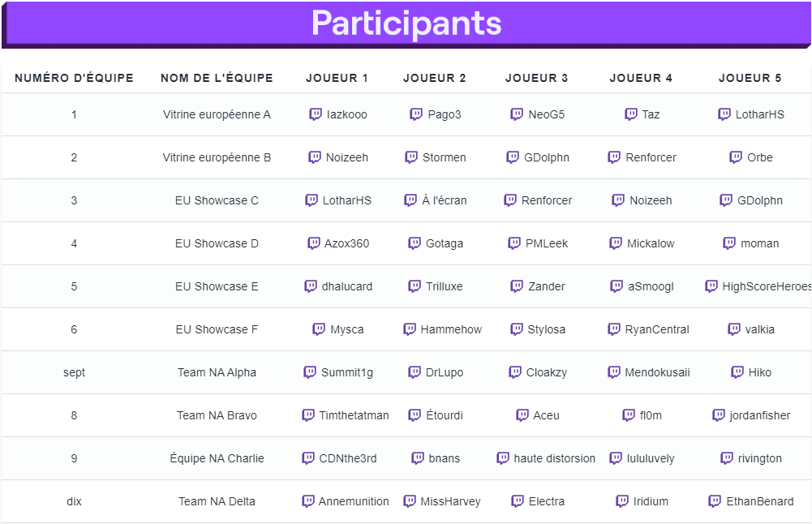The image size is (812, 524).
Task: Click the Twitch icon beside HighScoreHeroes
Action: (711, 286)
